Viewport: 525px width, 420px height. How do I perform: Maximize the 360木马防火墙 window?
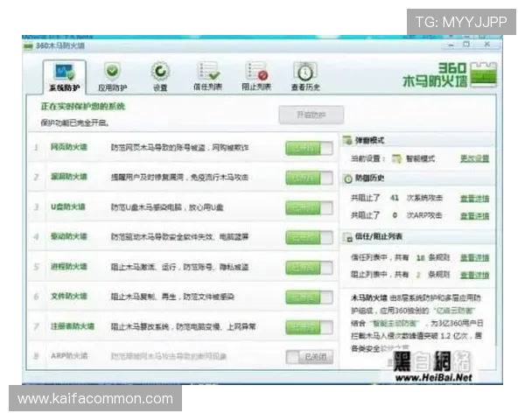pyautogui.click(x=466, y=45)
